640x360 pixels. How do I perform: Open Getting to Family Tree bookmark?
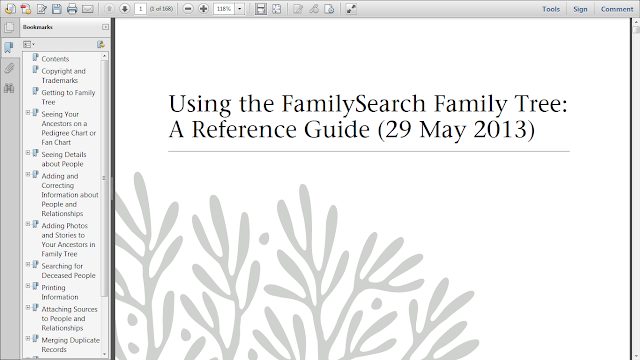pos(68,97)
